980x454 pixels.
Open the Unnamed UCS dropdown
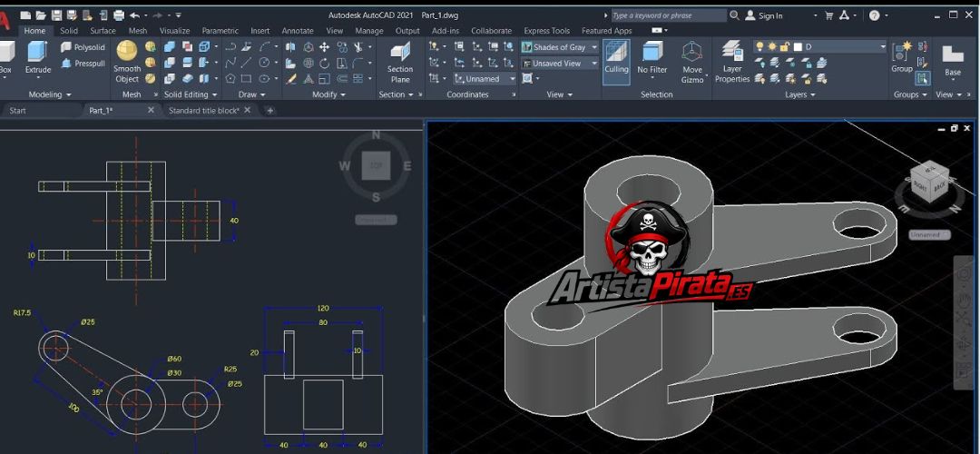point(485,79)
